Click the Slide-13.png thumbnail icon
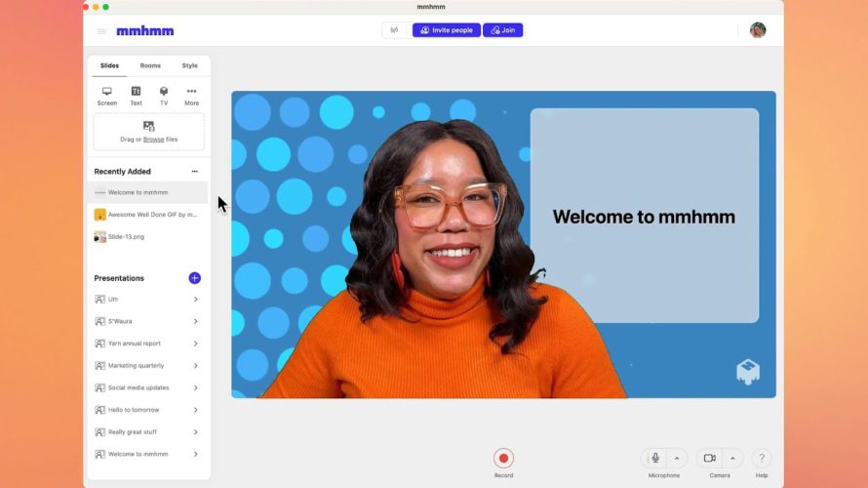The image size is (868, 488). (x=100, y=236)
